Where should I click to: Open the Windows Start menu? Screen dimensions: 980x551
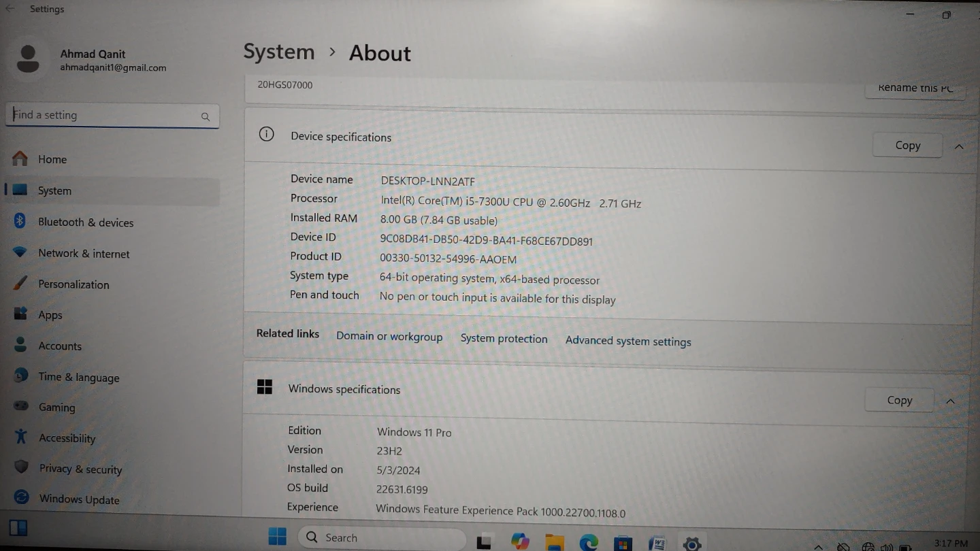278,537
